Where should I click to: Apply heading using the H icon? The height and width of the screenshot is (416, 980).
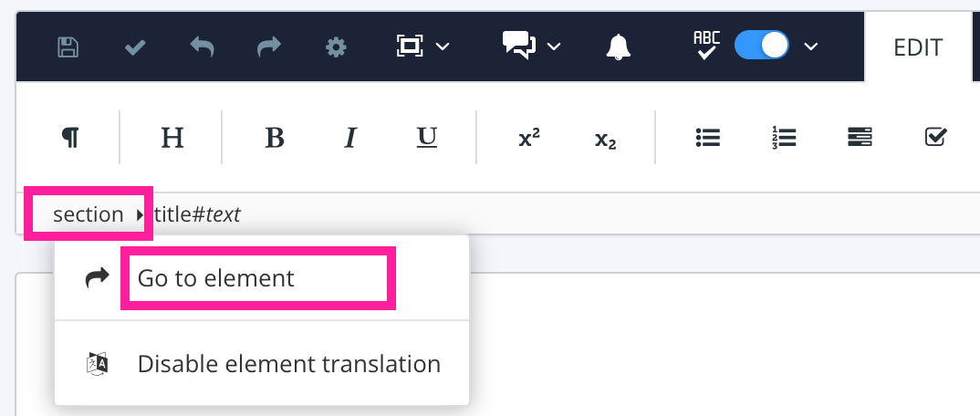(172, 137)
